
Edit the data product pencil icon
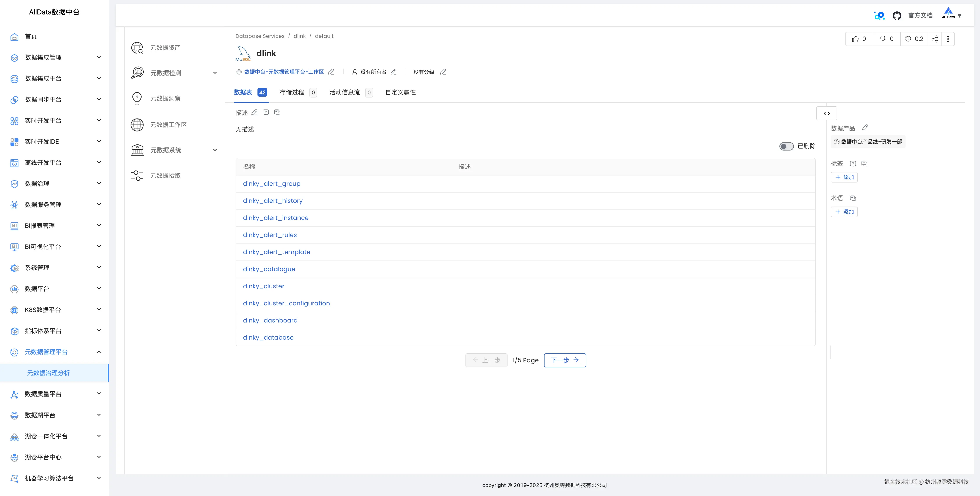[865, 128]
